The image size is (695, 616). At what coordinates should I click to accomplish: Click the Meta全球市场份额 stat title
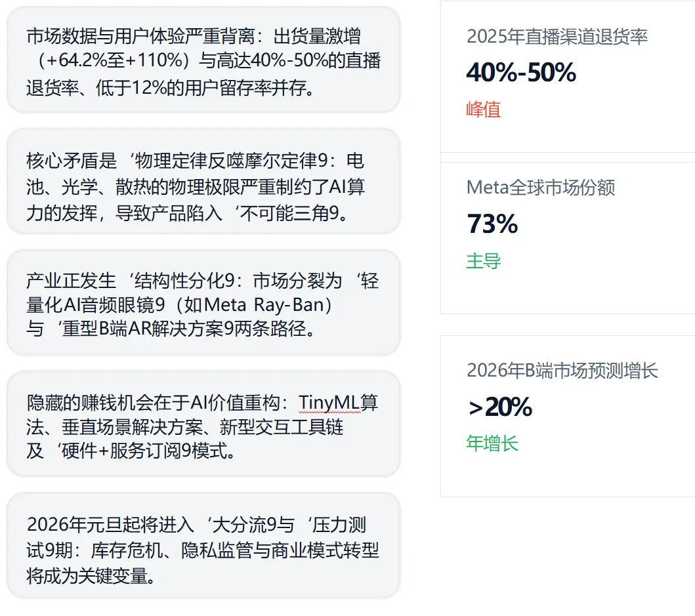tap(541, 188)
